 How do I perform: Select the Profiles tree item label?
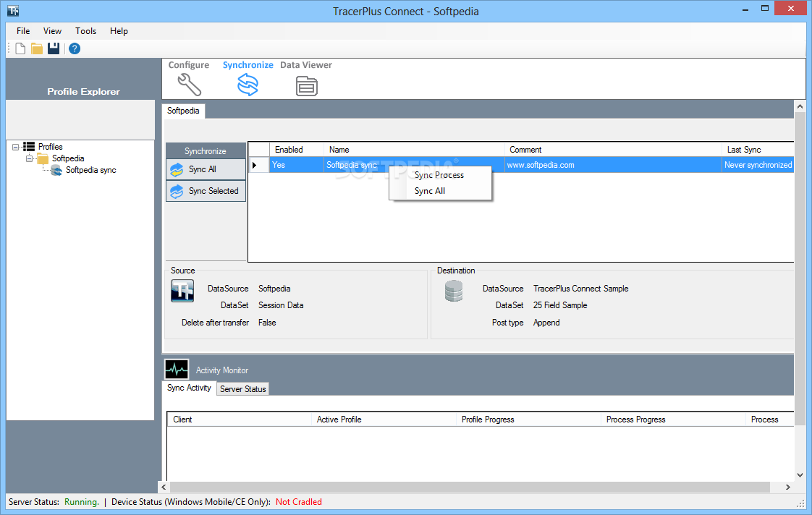tap(50, 147)
